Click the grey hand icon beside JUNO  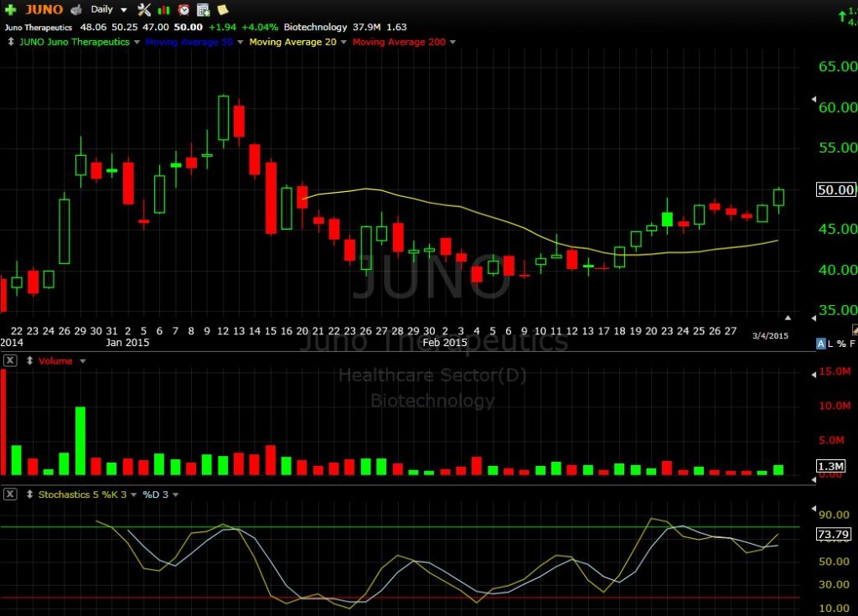[x=76, y=9]
